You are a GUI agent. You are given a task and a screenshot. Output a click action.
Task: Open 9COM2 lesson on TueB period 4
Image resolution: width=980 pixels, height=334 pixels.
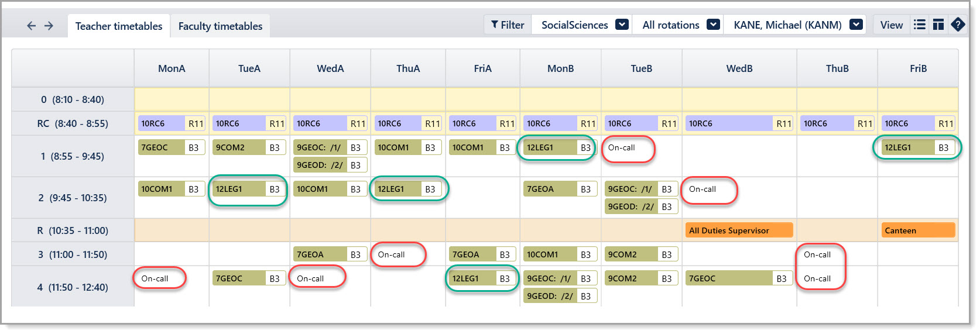coord(641,278)
